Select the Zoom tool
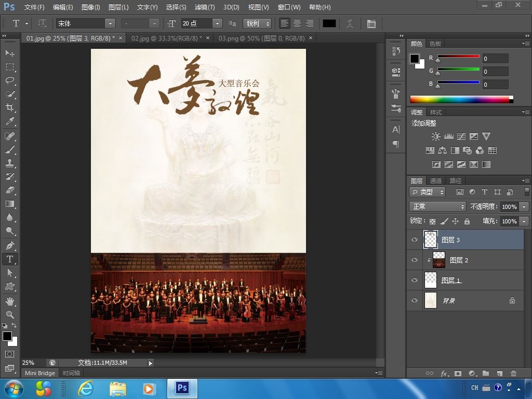The image size is (532, 399). pyautogui.click(x=10, y=314)
